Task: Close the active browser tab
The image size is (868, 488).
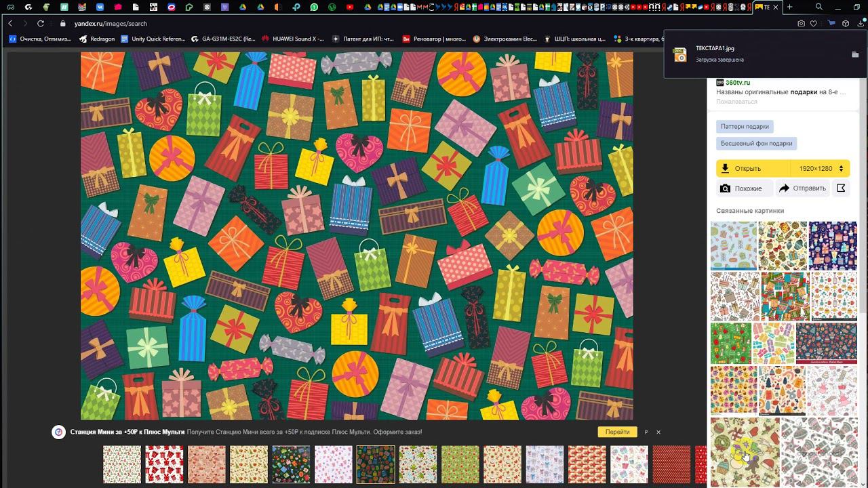Action: (775, 7)
